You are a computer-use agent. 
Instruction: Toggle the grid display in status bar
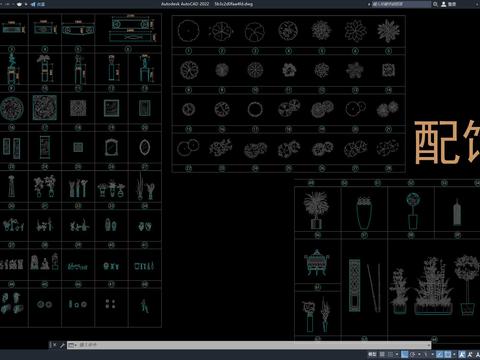coord(382,354)
